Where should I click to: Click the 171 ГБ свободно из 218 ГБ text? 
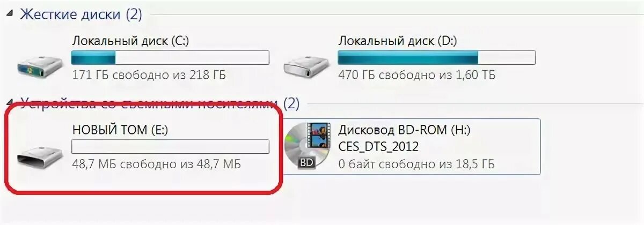tap(149, 75)
